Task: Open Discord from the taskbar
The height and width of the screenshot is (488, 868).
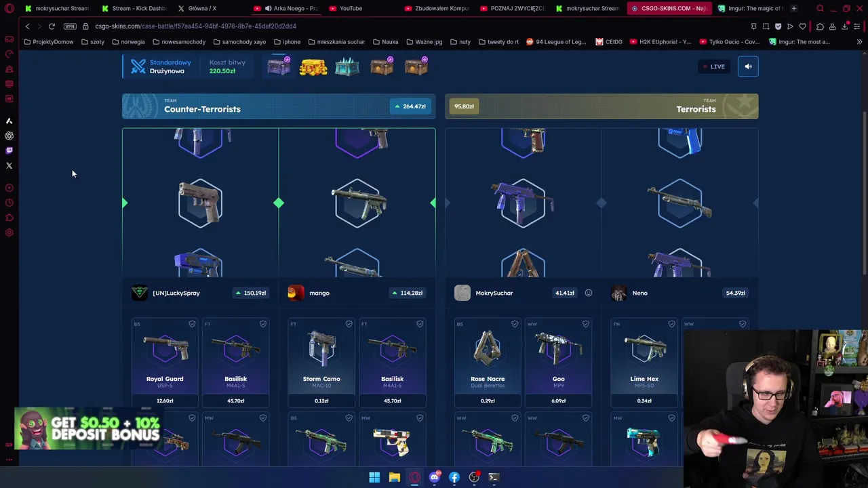Action: (434, 477)
